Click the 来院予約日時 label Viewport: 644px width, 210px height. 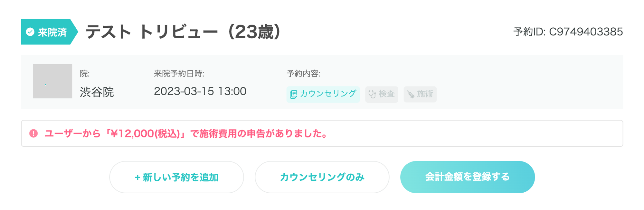(179, 74)
